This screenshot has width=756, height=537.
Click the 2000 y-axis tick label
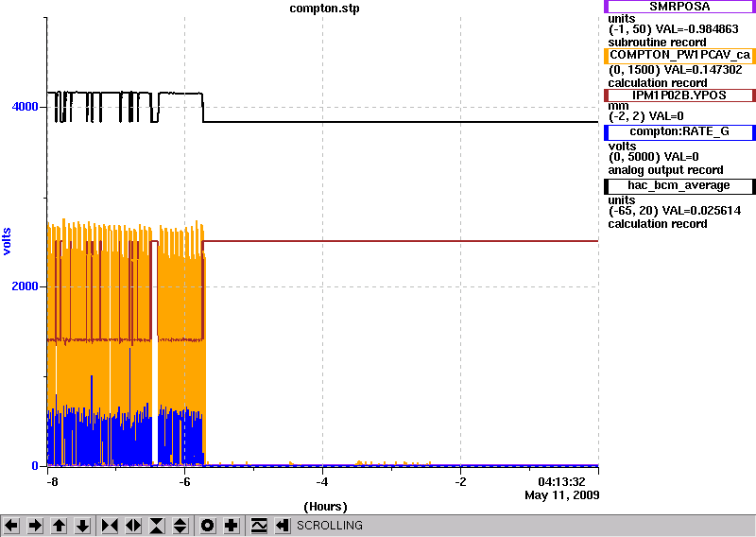26,286
